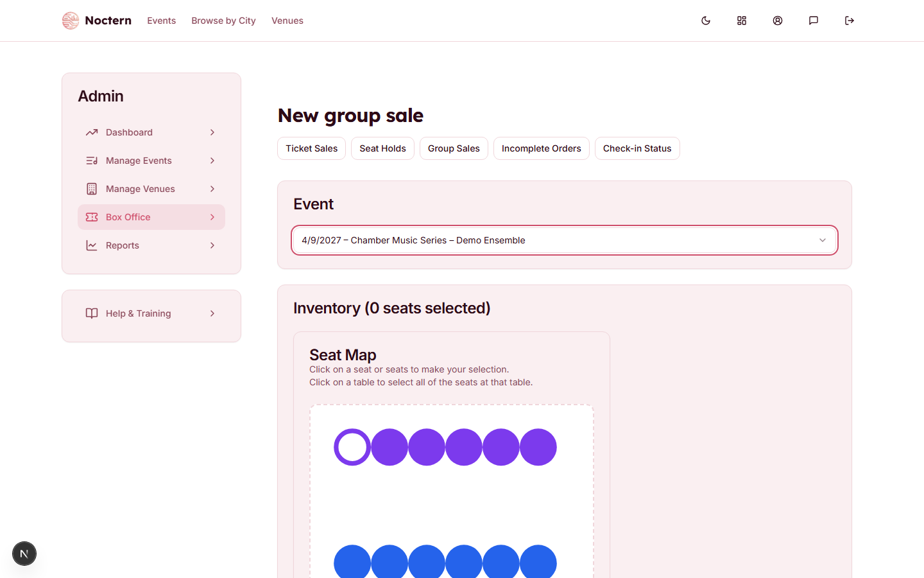Switch to the Check-in Status tab

click(637, 148)
